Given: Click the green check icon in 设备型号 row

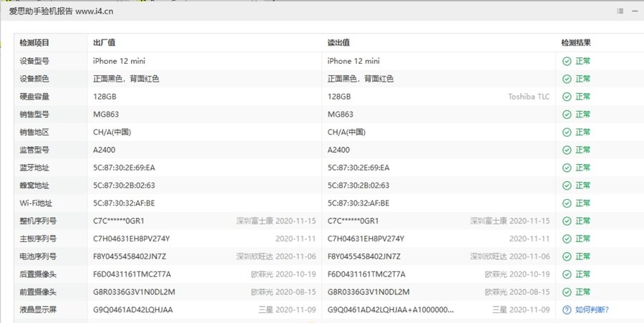Looking at the screenshot, I should click(567, 61).
